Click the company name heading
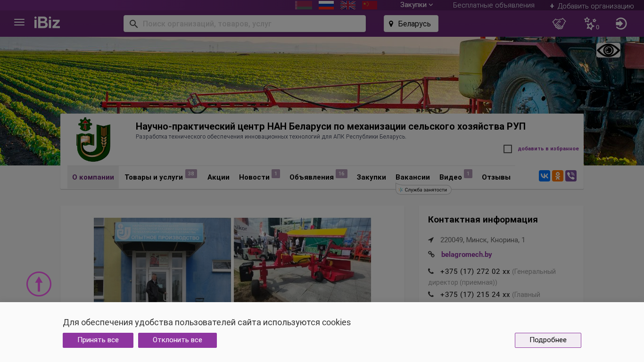This screenshot has width=644, height=362. pos(330,126)
